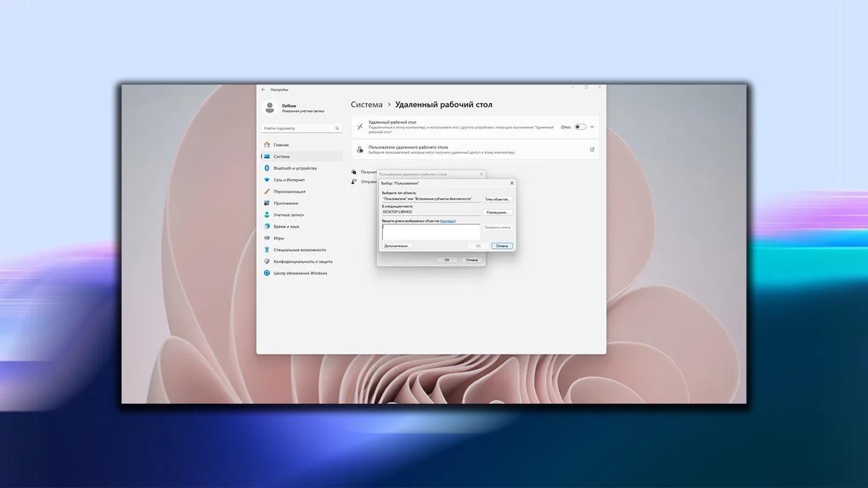
Task: Click the Персонализация paintbrush icon
Action: pyautogui.click(x=267, y=192)
